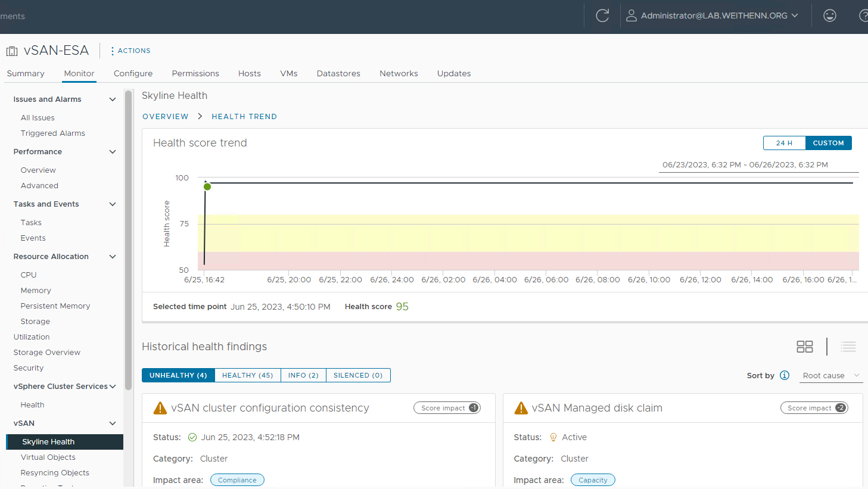This screenshot has height=489, width=868.
Task: Open the Administrator account dropdown
Action: pyautogui.click(x=719, y=15)
